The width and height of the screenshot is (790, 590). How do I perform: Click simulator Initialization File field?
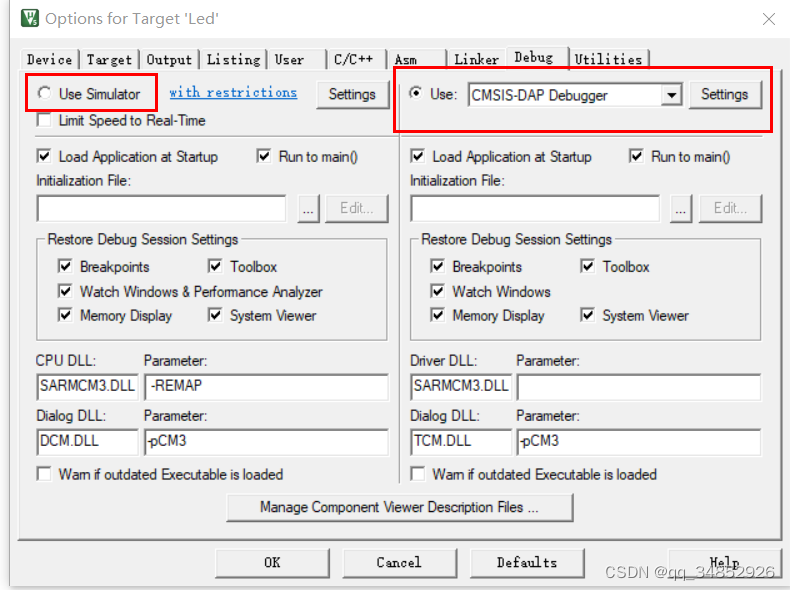pyautogui.click(x=162, y=209)
